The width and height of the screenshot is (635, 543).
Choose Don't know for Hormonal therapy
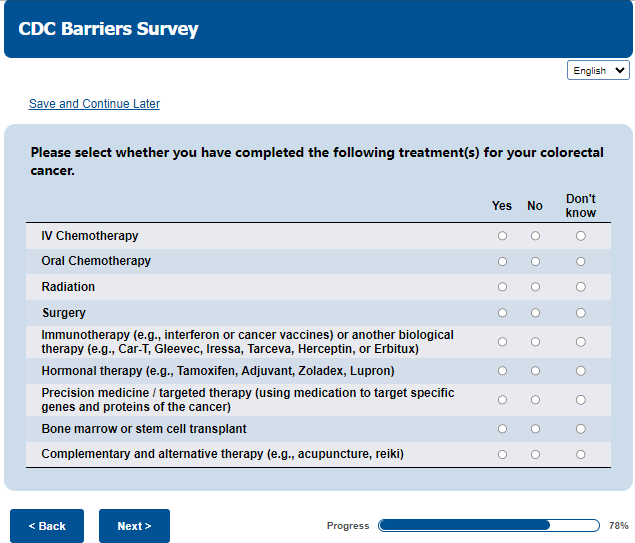pos(581,371)
